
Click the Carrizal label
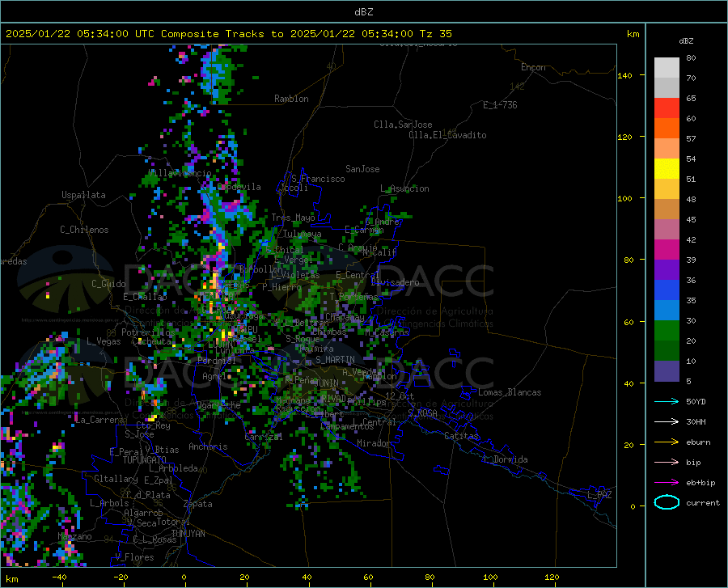click(263, 437)
